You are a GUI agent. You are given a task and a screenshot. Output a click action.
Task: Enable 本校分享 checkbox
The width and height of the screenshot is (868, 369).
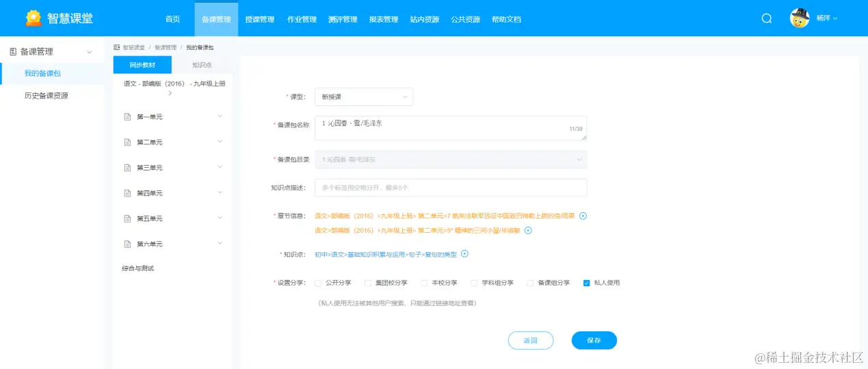pos(424,283)
